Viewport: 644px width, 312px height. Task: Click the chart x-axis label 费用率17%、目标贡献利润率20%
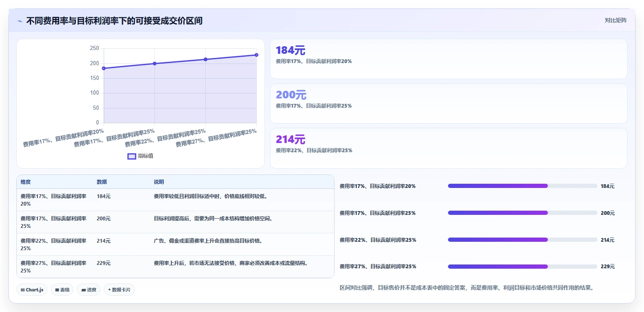coord(63,137)
